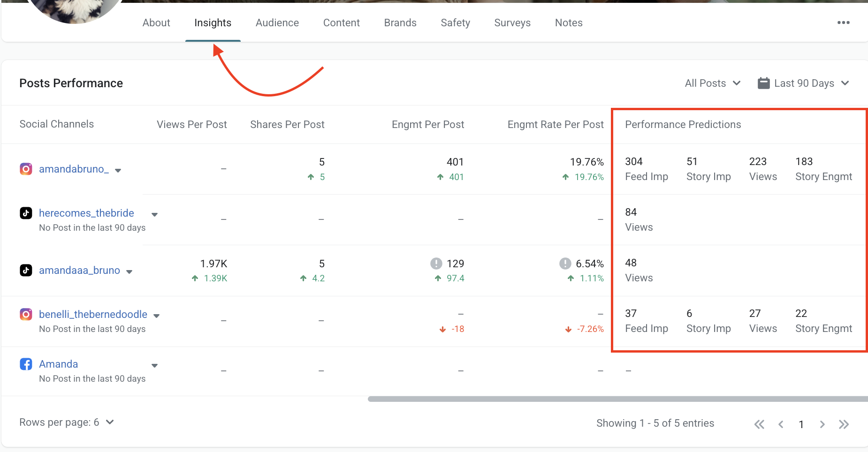Go to the previous page arrow

(x=781, y=424)
